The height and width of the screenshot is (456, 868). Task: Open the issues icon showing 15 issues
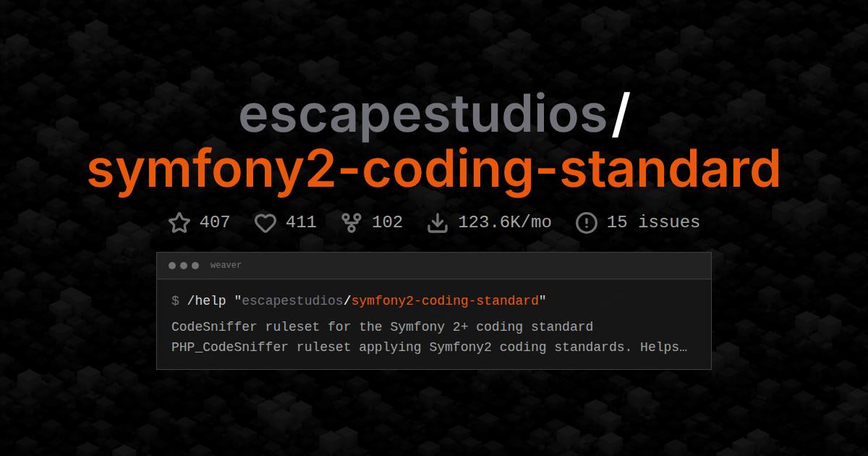(586, 222)
